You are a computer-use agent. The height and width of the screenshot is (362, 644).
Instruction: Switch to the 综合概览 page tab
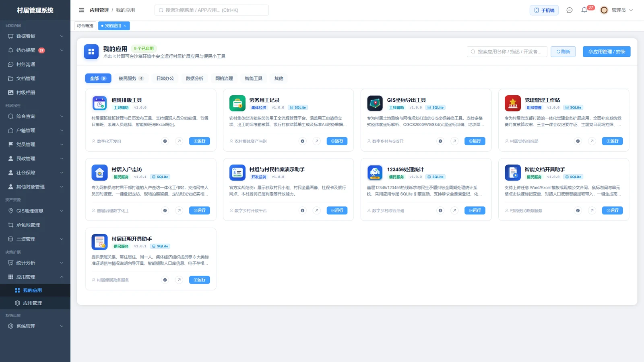tap(85, 26)
